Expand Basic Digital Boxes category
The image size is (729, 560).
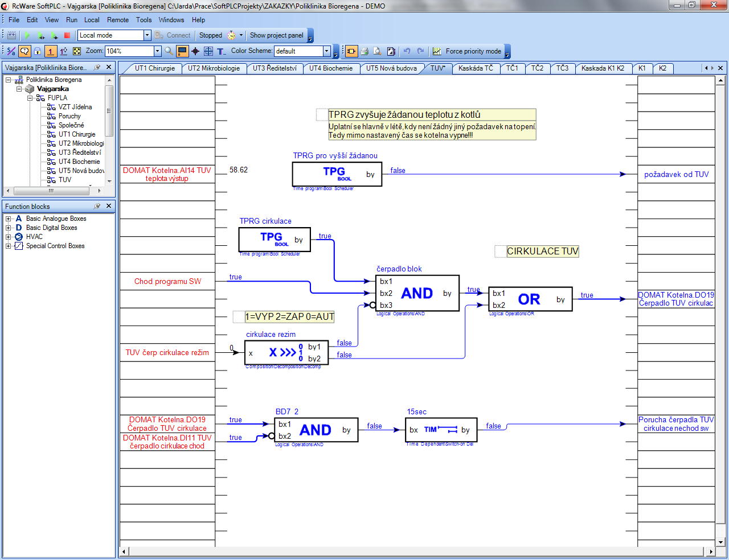tap(9, 228)
